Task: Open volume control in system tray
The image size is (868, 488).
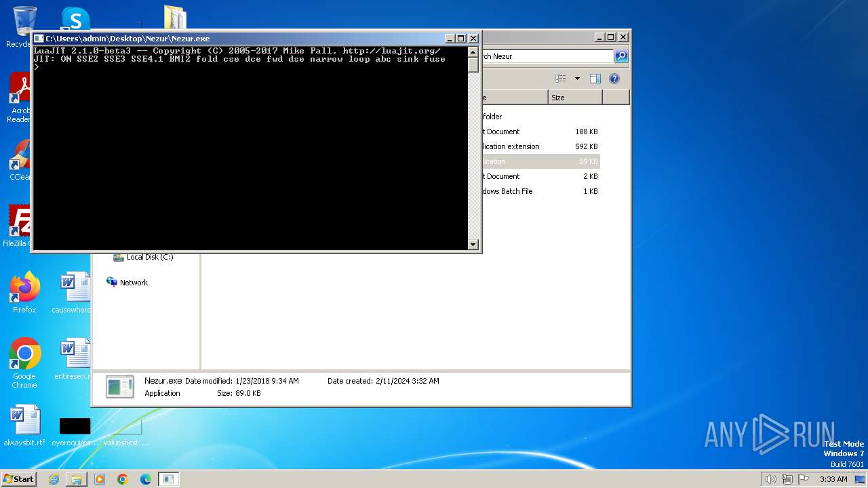Action: click(771, 479)
